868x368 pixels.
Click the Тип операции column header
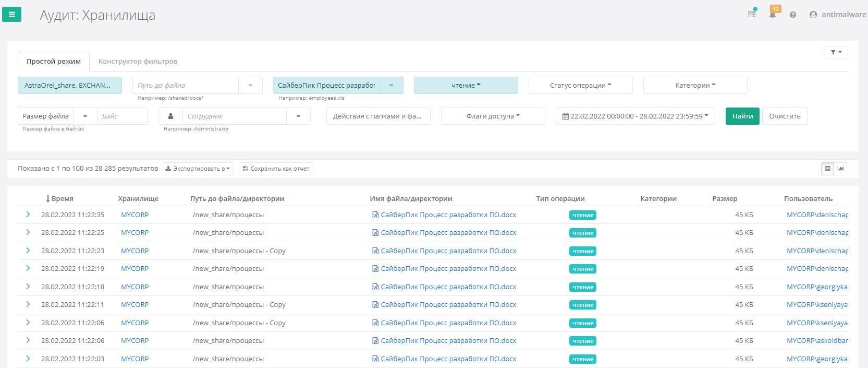point(560,198)
